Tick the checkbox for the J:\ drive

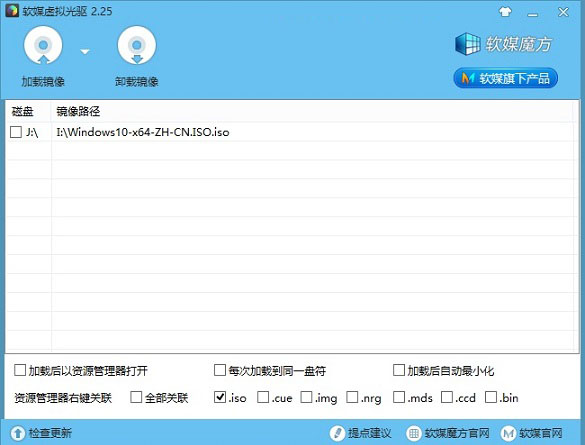coord(16,132)
